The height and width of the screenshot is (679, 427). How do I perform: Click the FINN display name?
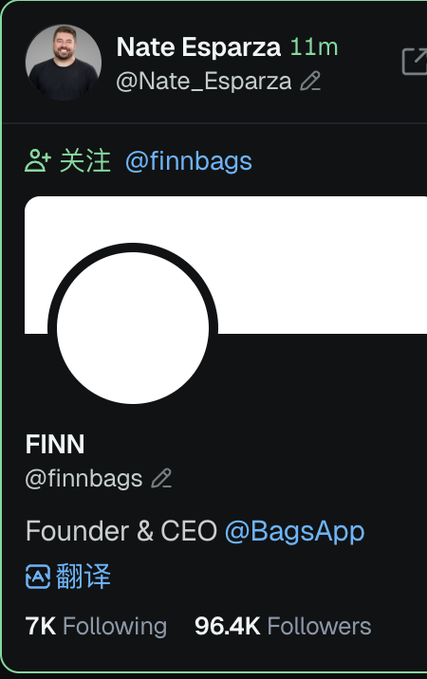coord(55,444)
